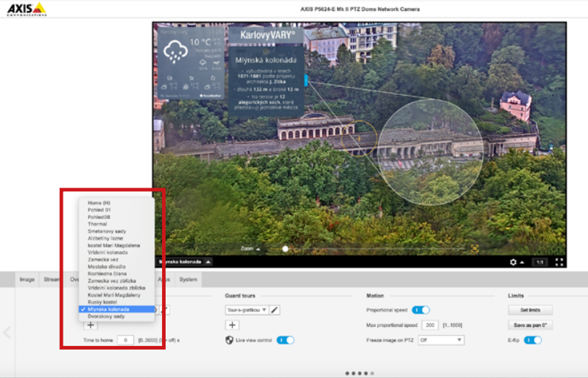
Task: Add a new preset position
Action: click(x=90, y=325)
